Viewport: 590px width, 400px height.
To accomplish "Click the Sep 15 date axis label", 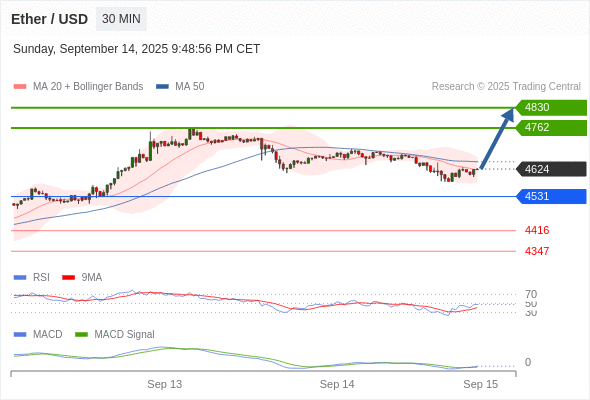I will click(481, 384).
